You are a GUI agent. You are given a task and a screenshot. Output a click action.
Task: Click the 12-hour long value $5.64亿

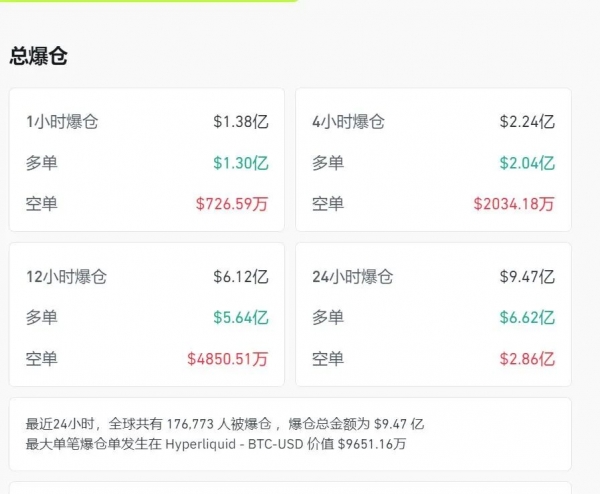pyautogui.click(x=240, y=318)
